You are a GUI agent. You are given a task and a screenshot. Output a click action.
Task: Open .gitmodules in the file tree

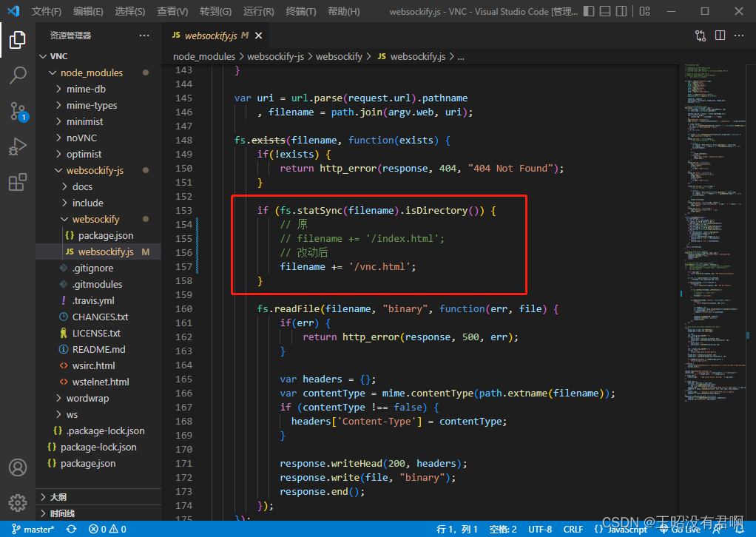pos(98,285)
